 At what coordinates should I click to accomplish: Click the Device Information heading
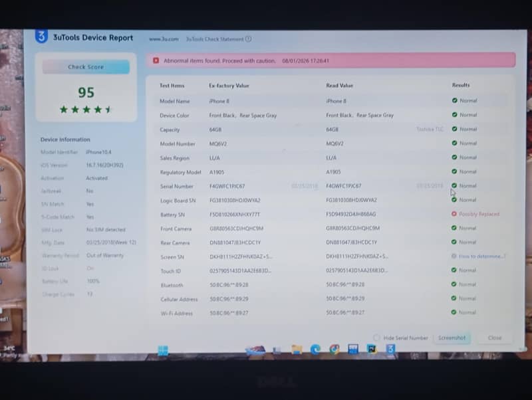coord(65,140)
